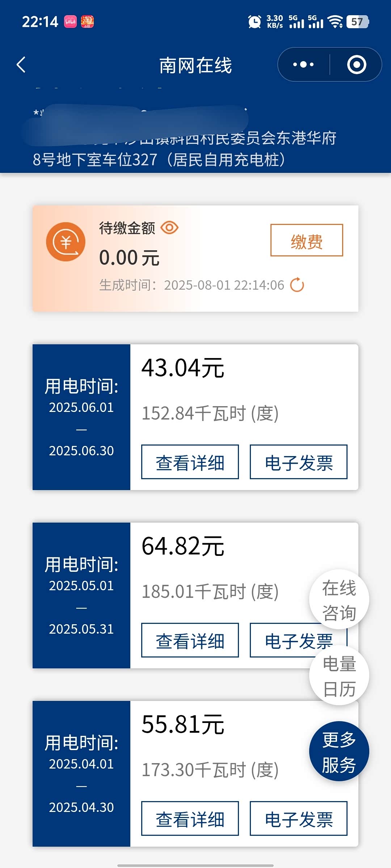This screenshot has width=391, height=868.
Task: View details for April 2025 bill
Action: [x=190, y=818]
